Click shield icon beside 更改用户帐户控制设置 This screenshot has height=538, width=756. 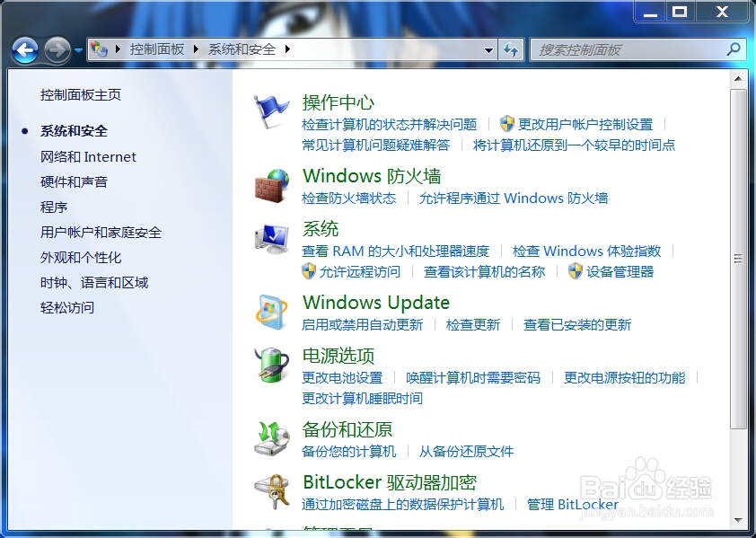click(506, 125)
